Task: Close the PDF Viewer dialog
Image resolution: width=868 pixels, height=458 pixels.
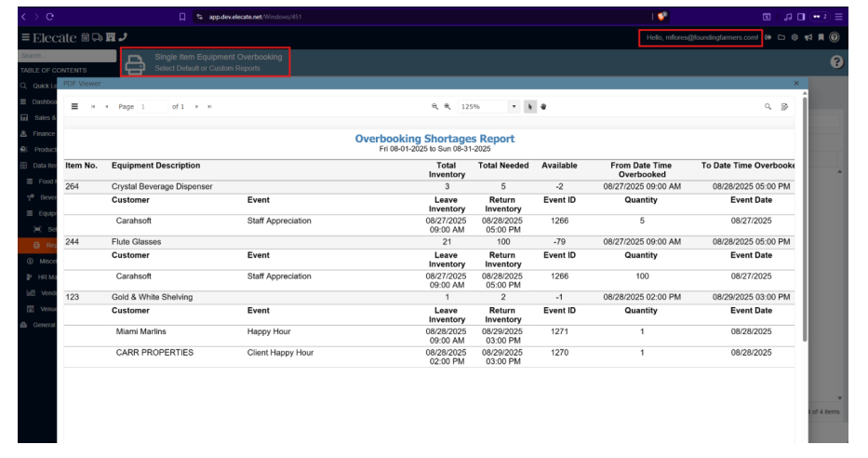Action: 796,83
